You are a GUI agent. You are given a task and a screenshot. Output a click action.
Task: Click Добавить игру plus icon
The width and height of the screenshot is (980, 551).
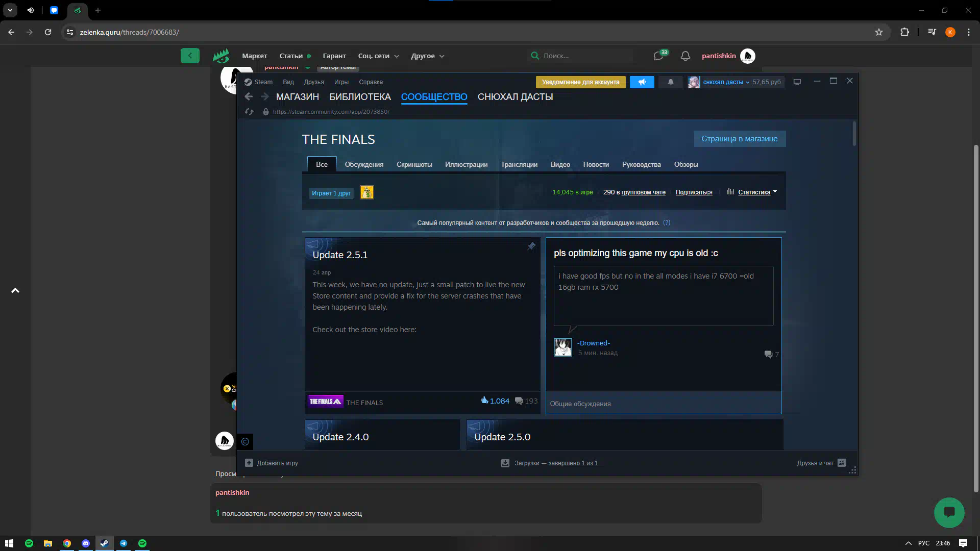click(249, 463)
